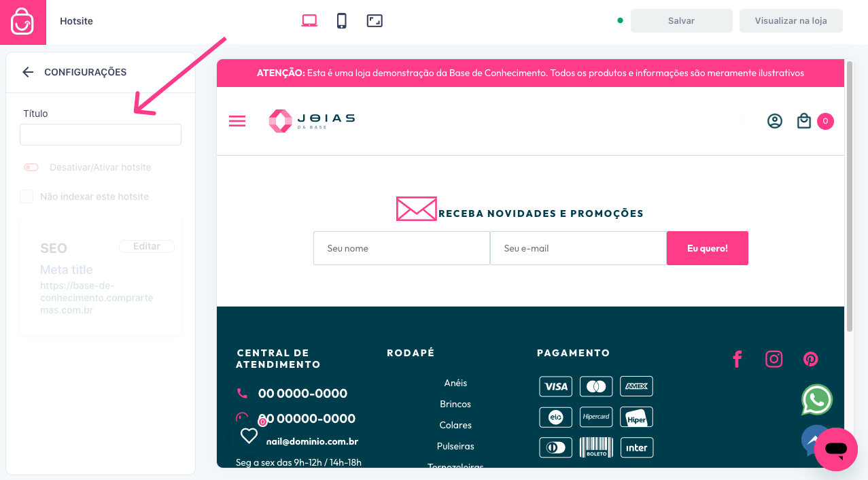Open the shopping bag cart icon
Image resolution: width=868 pixels, height=480 pixels.
pyautogui.click(x=804, y=121)
